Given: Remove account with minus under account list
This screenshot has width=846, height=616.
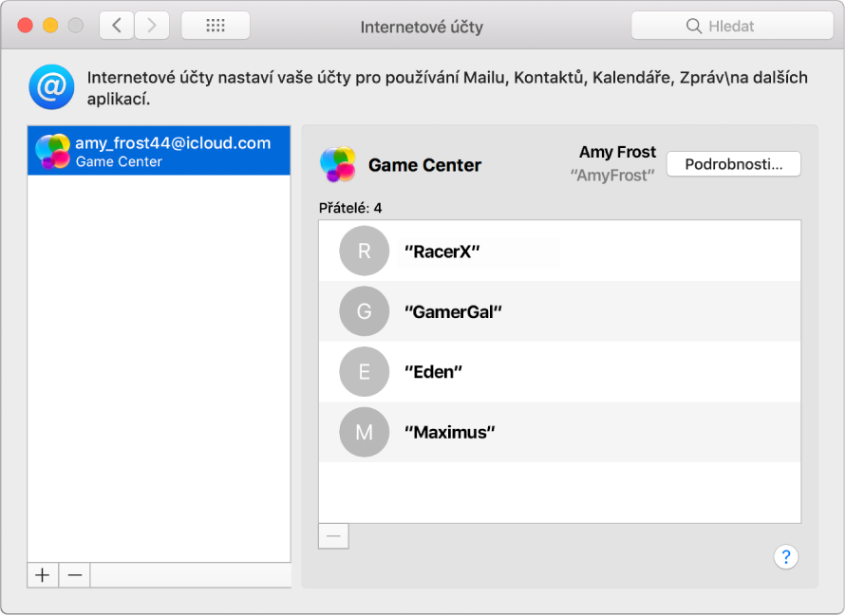Looking at the screenshot, I should (x=74, y=575).
